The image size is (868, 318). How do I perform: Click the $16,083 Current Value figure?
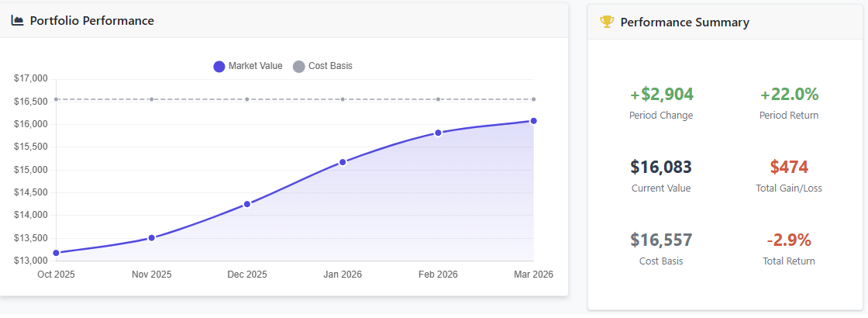pos(661,167)
